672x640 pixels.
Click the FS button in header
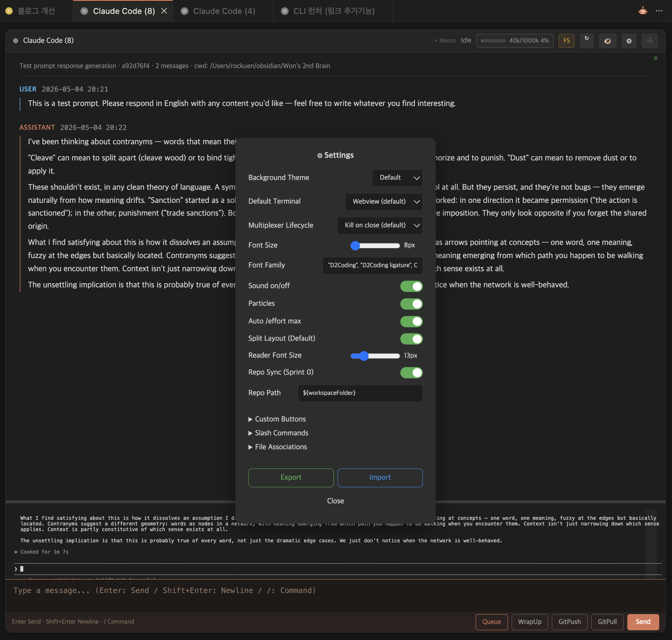[567, 41]
